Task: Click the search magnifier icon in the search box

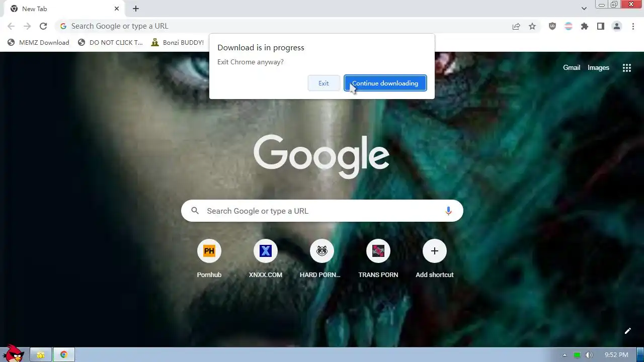Action: tap(195, 211)
